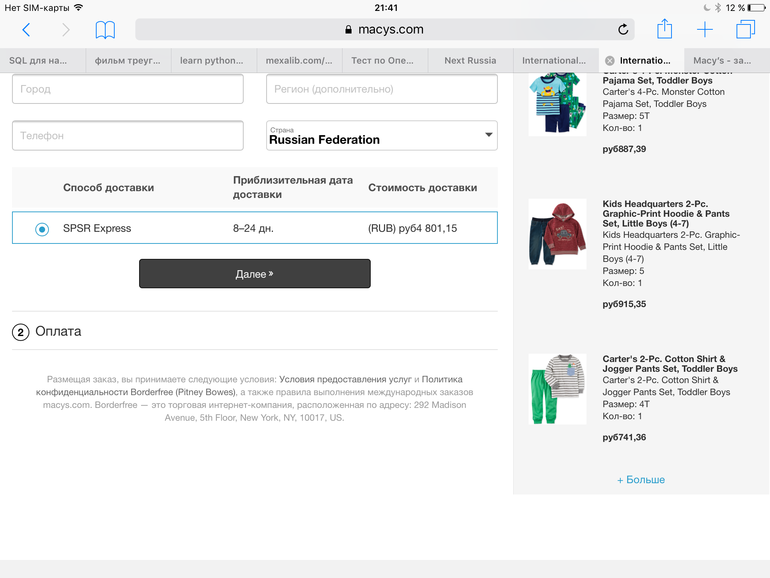Click the Регион (дополнительно) field
The width and height of the screenshot is (770, 578).
(x=382, y=89)
